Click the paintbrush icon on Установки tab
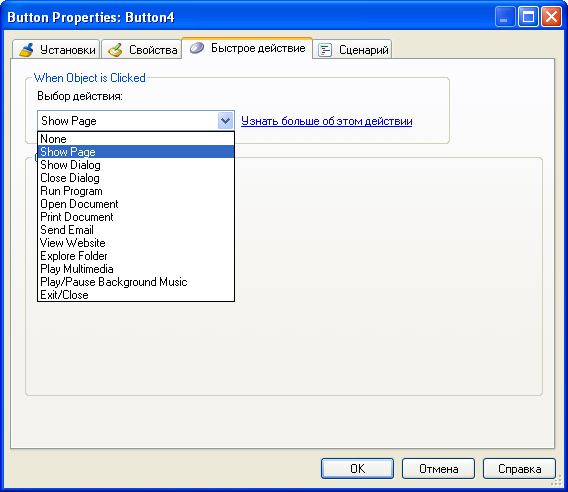Screen dimensions: 568x492 coord(26,50)
